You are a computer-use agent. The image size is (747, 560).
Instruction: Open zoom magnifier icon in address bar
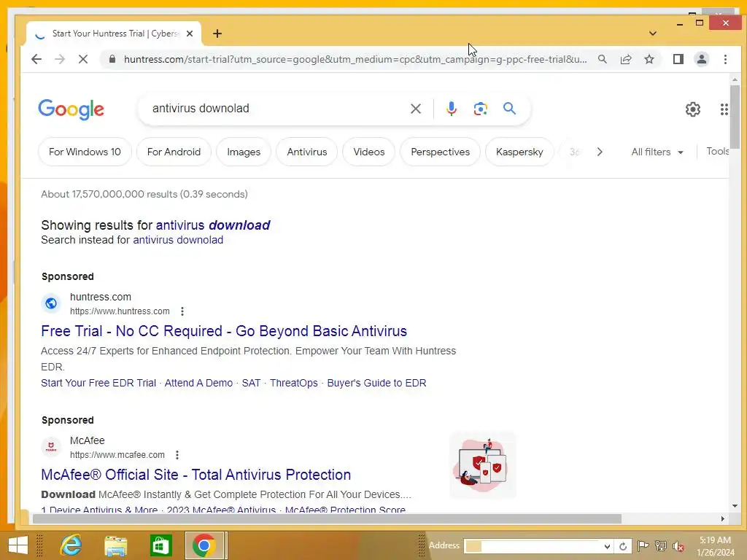point(603,59)
